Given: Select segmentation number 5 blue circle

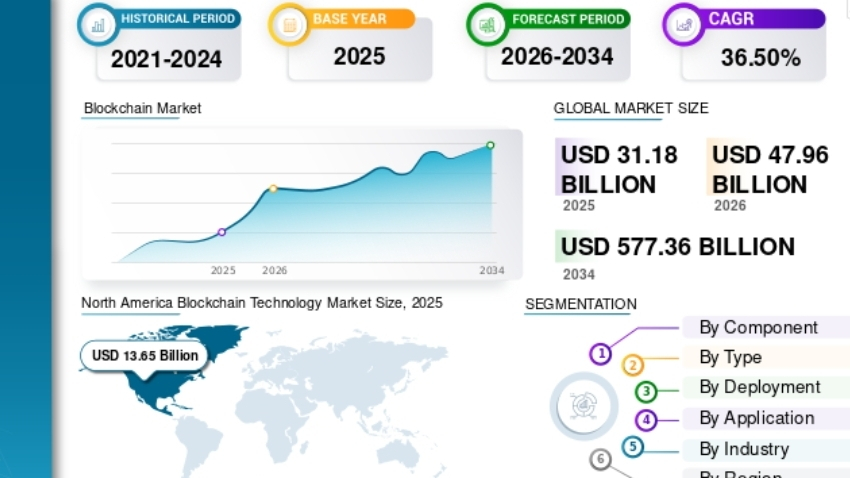Looking at the screenshot, I should [633, 447].
